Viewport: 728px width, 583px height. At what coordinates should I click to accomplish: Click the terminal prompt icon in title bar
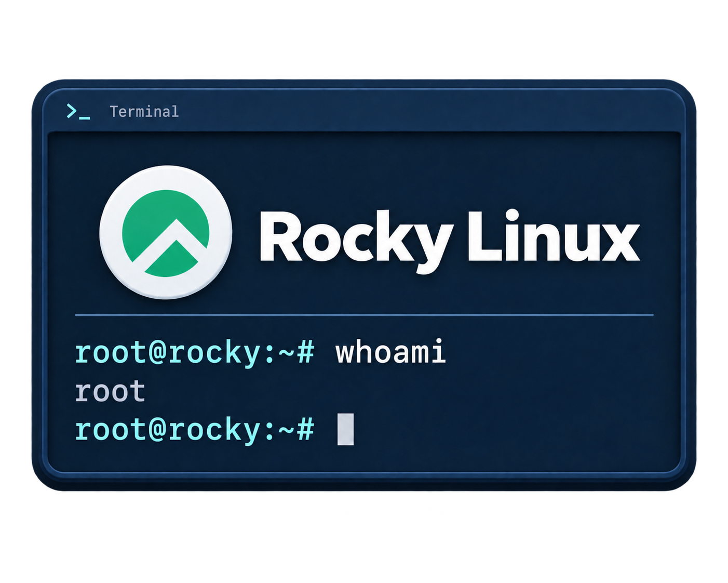(78, 111)
